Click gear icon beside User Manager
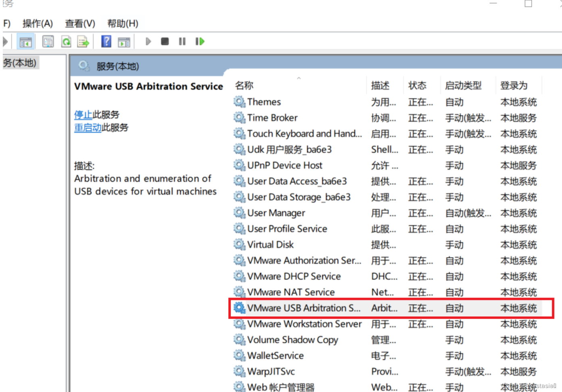Viewport: 562px width, 392px height. coord(239,213)
